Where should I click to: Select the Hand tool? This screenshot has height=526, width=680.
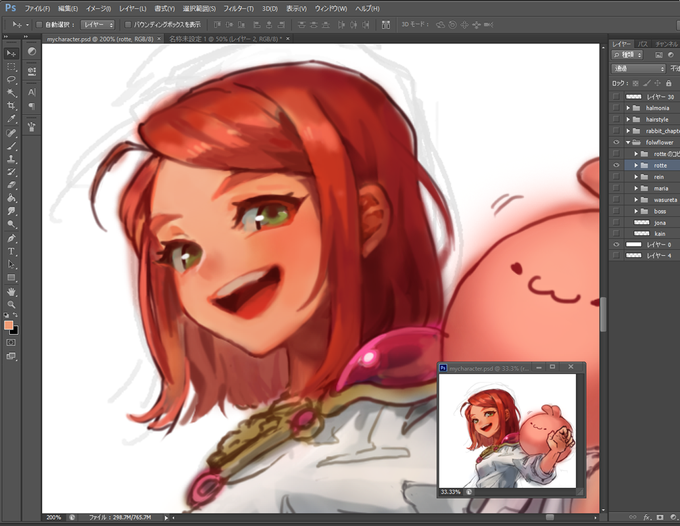coord(11,292)
